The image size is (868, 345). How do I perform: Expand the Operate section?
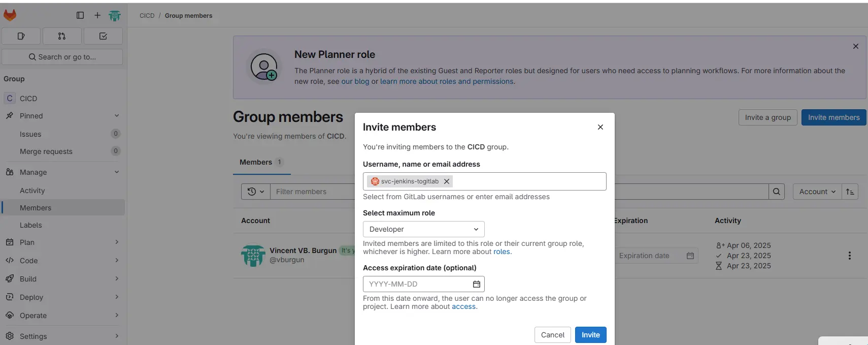tap(117, 316)
